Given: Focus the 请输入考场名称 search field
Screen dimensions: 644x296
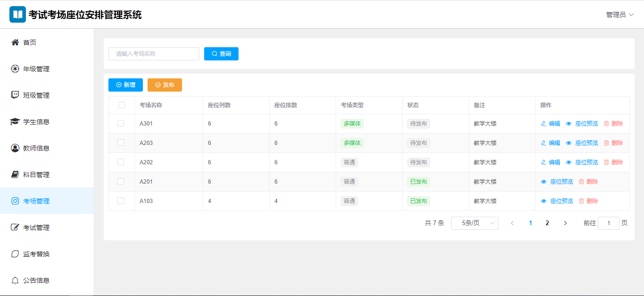Looking at the screenshot, I should pos(154,54).
